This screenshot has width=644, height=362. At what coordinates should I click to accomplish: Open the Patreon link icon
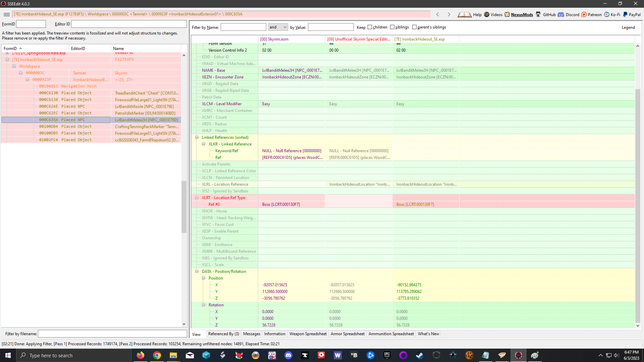point(584,14)
